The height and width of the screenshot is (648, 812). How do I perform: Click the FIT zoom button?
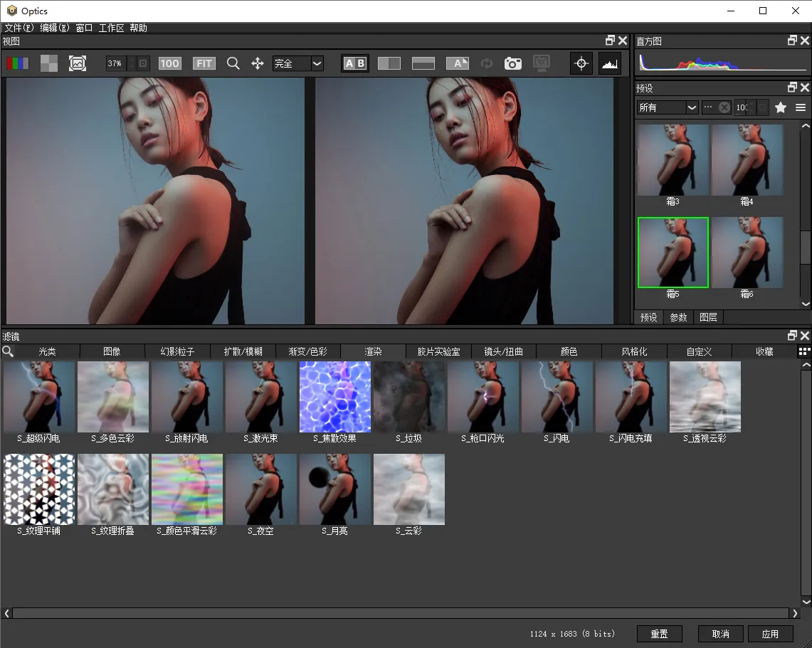(204, 63)
